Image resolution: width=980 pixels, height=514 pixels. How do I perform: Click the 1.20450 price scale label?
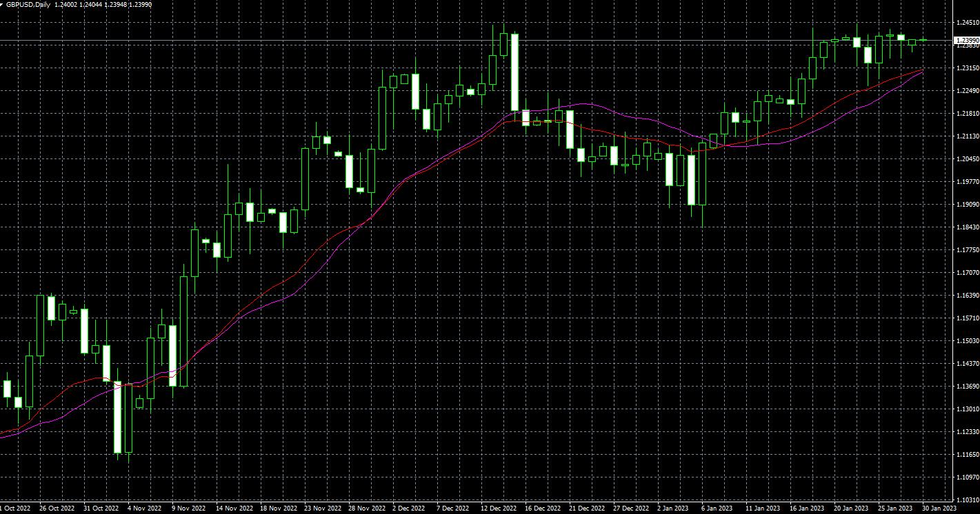tap(967, 159)
